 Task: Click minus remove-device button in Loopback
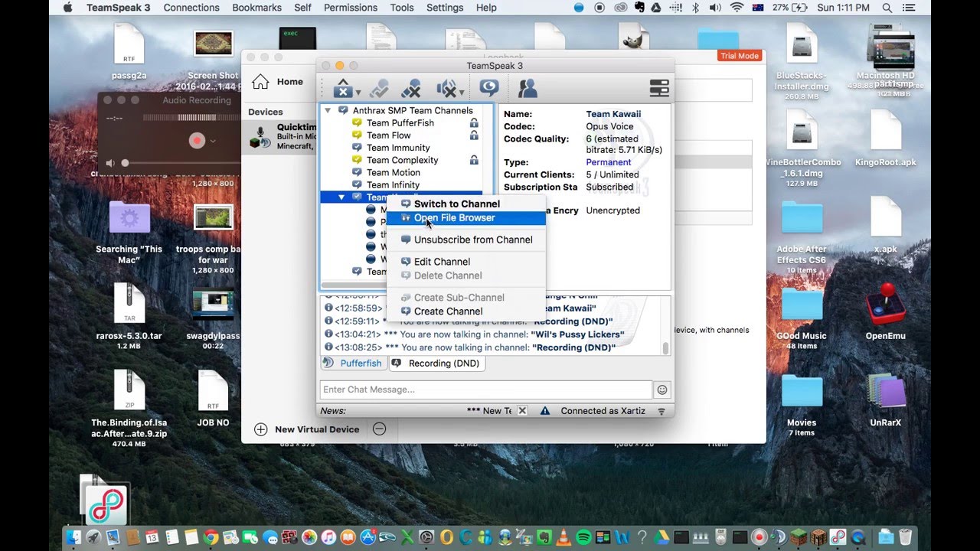(379, 429)
